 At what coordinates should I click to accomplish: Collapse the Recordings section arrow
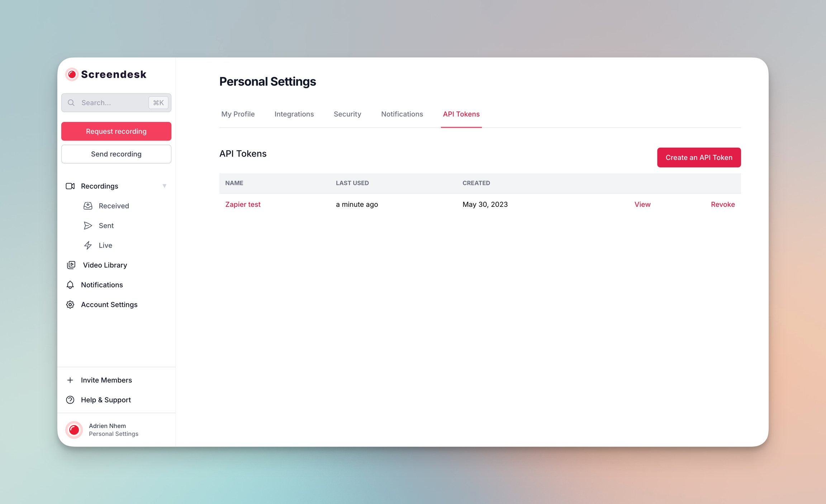tap(164, 186)
